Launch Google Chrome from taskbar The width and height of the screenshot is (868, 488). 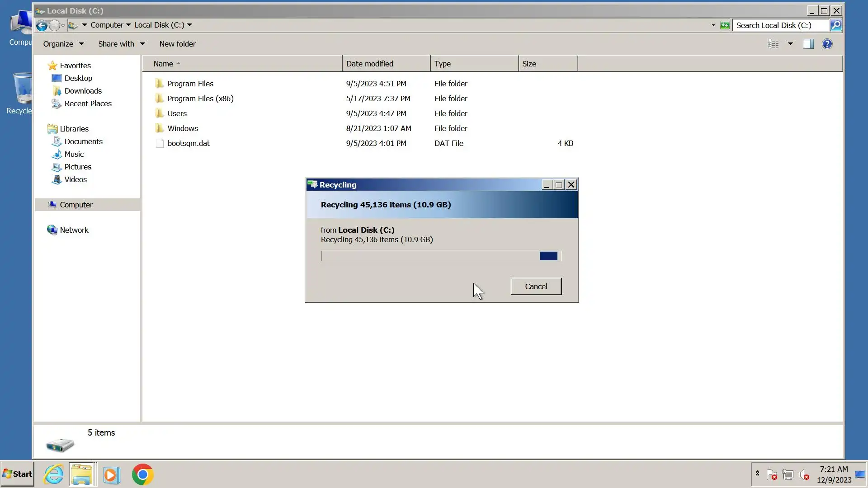(x=142, y=475)
